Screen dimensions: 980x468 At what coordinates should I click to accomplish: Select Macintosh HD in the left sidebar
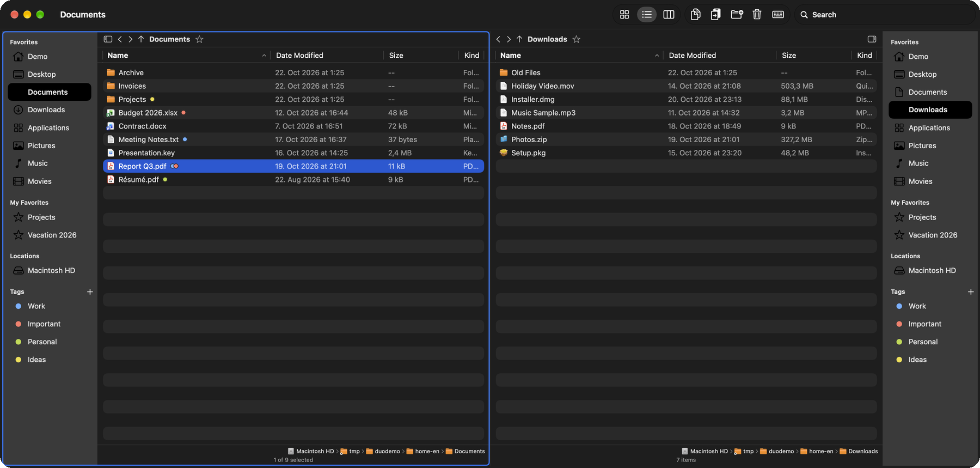click(50, 271)
